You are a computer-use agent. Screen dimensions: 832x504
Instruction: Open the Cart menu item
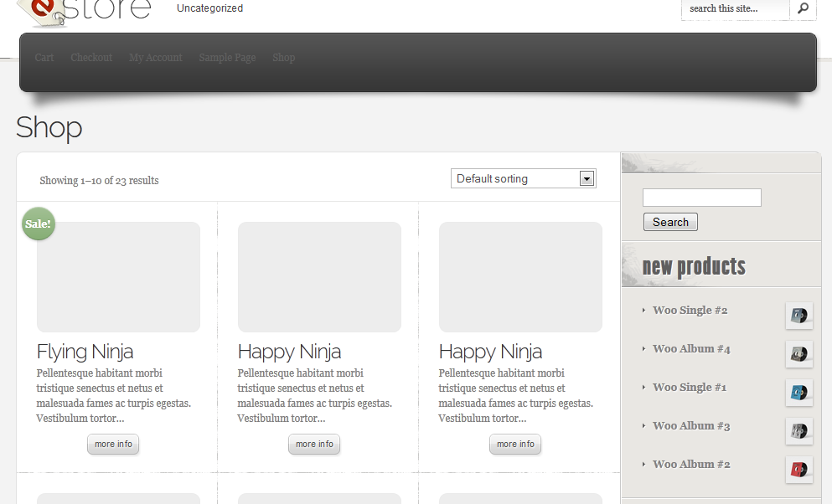click(44, 57)
